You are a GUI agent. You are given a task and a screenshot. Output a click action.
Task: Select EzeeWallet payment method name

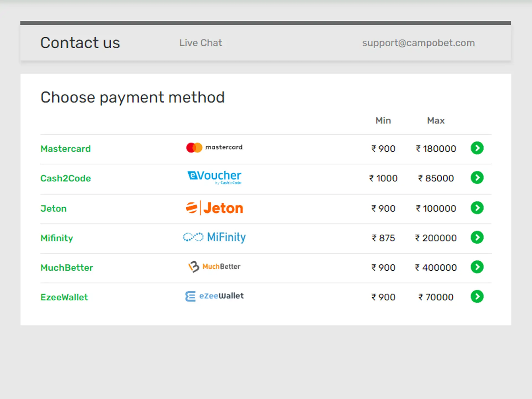point(64,297)
